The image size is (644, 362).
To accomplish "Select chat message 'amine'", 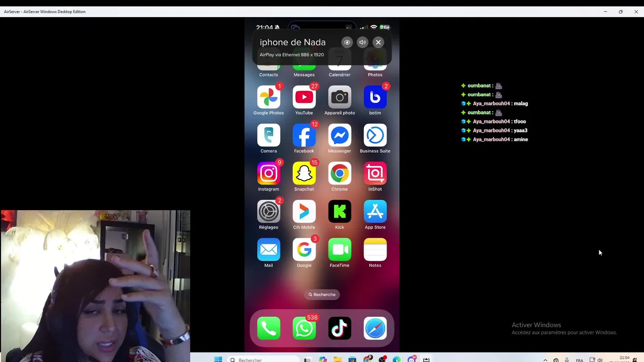I will [x=521, y=140].
